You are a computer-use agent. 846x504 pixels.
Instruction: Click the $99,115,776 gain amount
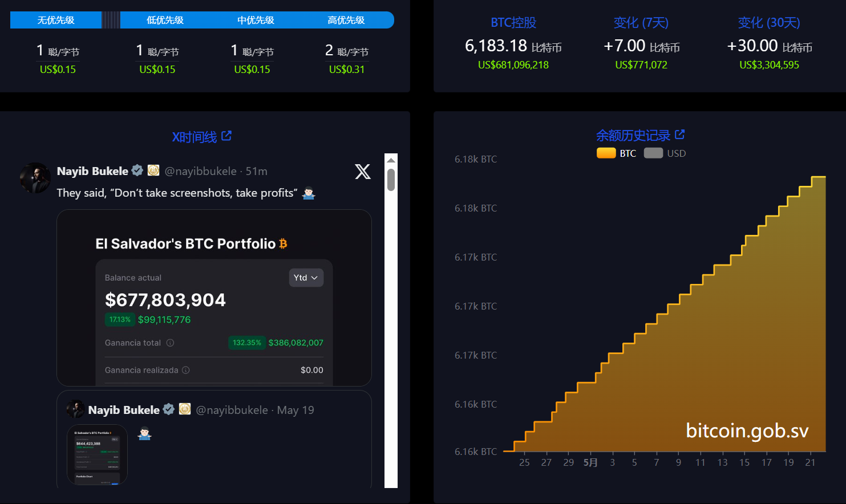coord(164,320)
